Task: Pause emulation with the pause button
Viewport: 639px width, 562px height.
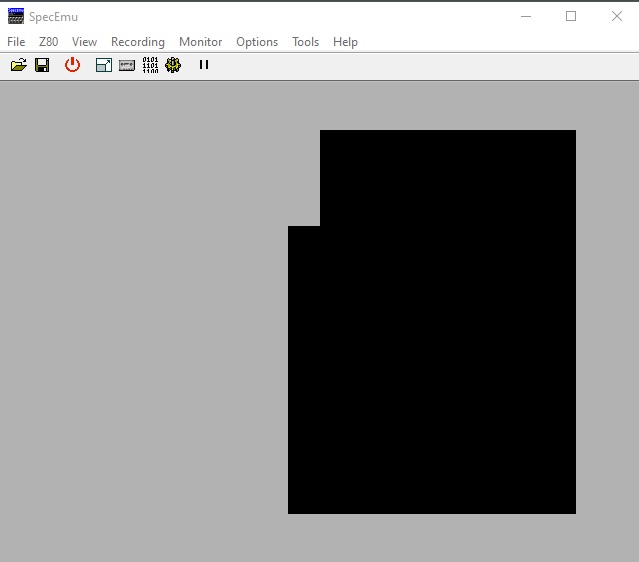Action: pos(204,65)
